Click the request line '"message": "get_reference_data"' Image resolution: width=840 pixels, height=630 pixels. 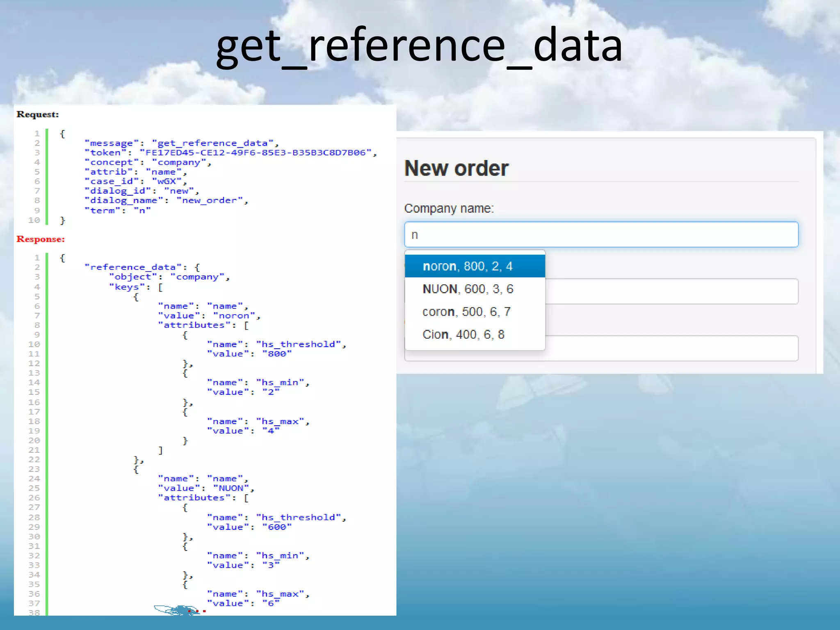(x=182, y=143)
